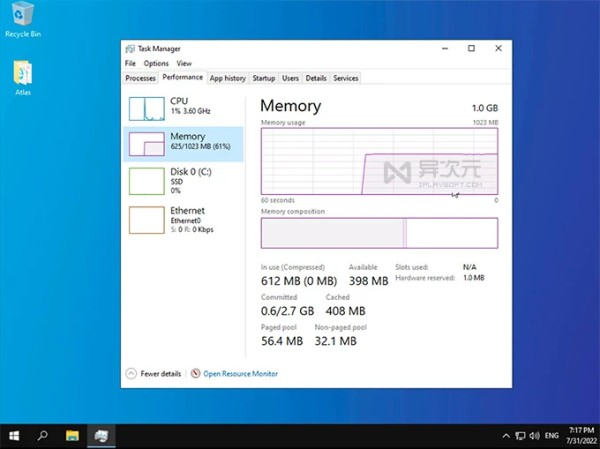Click the Task Manager taskbar icon

[x=101, y=436]
